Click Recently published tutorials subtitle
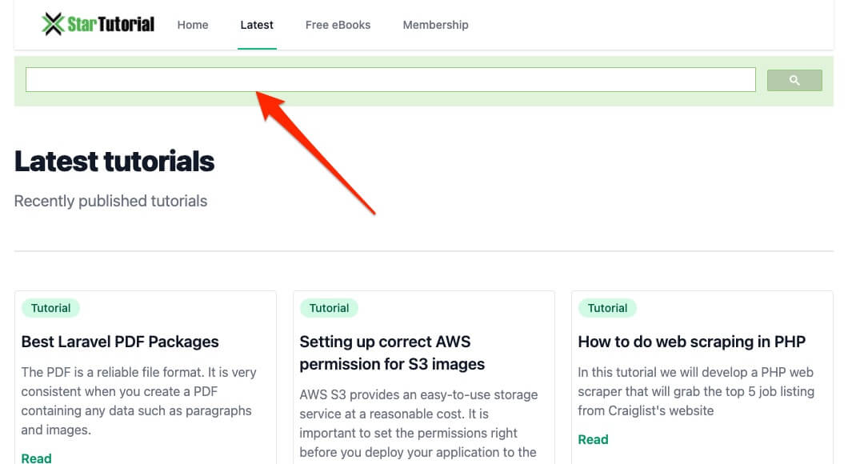This screenshot has width=868, height=464. tap(110, 201)
